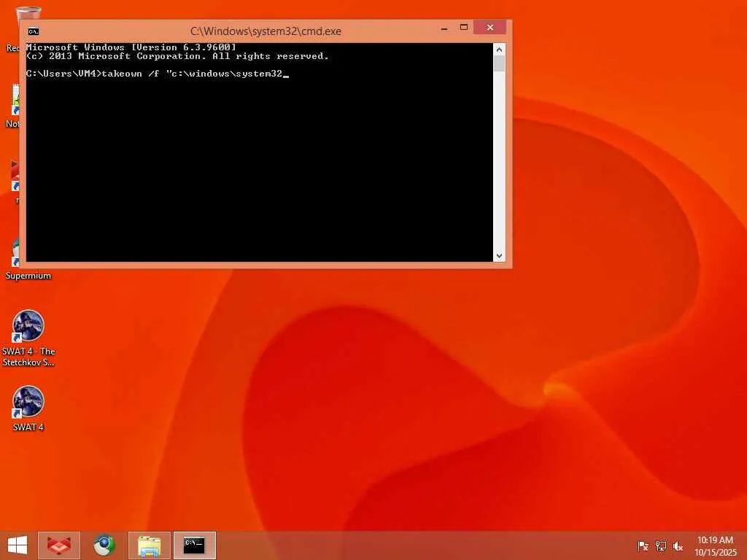Close the cmd.exe window
The width and height of the screenshot is (747, 560).
(x=489, y=28)
